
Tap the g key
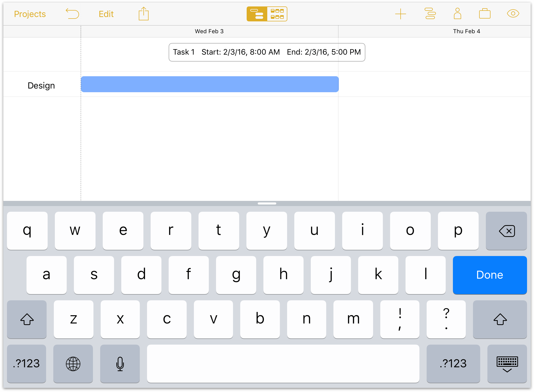[x=236, y=275]
